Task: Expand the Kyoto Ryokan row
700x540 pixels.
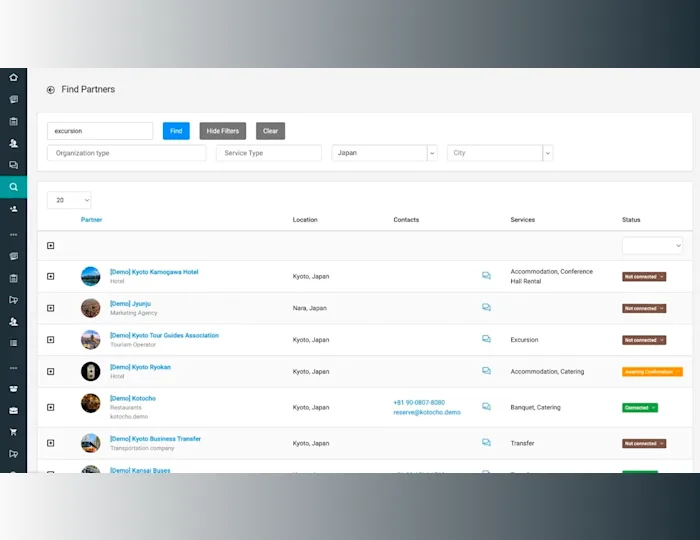Action: 50,371
